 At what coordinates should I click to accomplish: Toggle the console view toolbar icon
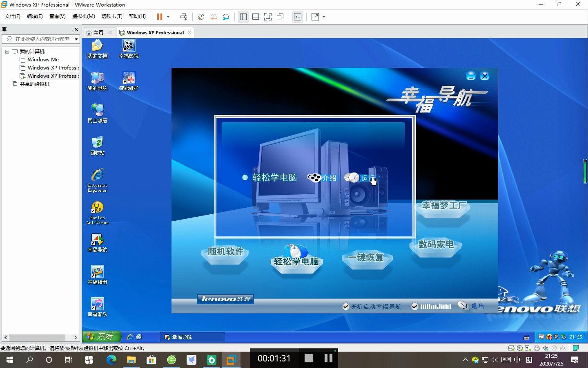[x=298, y=17]
